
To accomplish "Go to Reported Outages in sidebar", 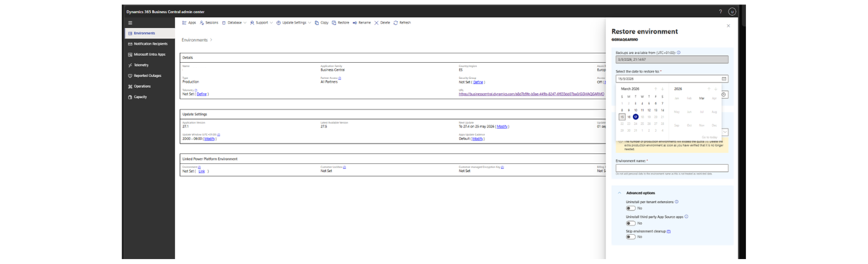I will 147,76.
